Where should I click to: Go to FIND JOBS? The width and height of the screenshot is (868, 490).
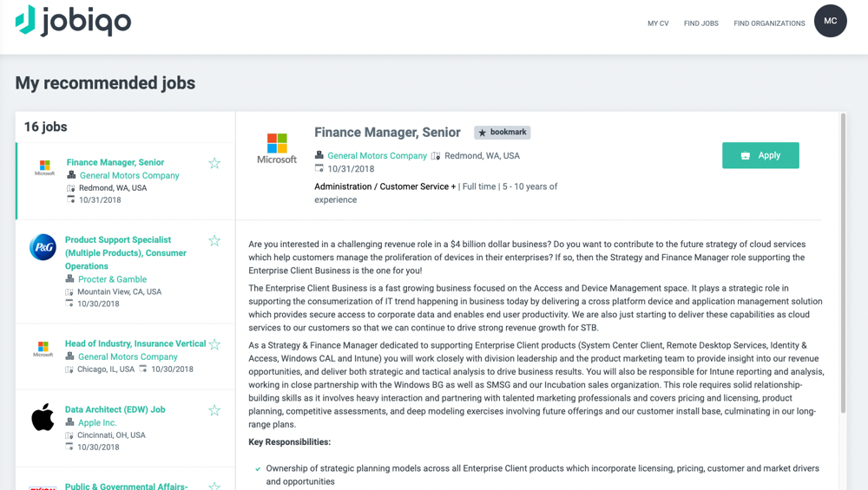[x=700, y=23]
